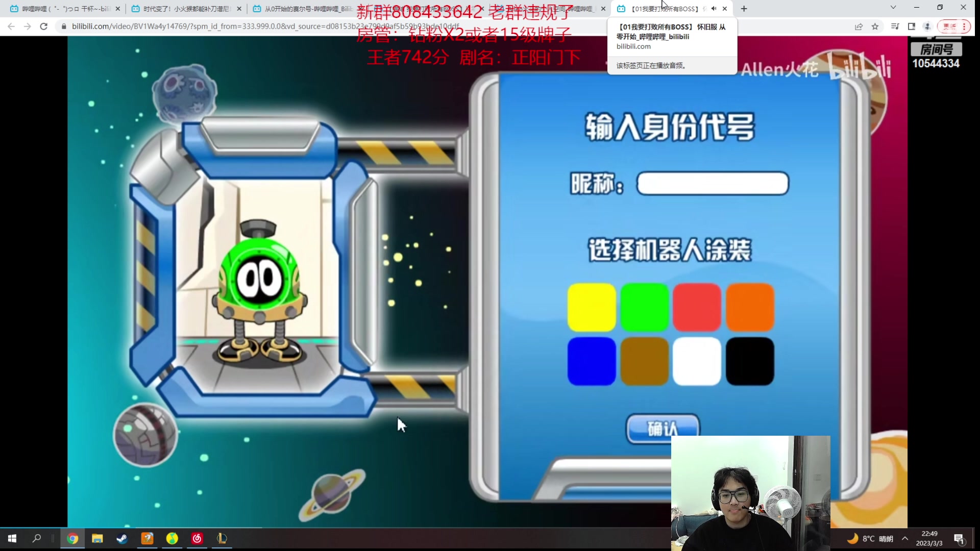This screenshot has width=980, height=551.
Task: Show hidden system tray icons
Action: tap(905, 539)
